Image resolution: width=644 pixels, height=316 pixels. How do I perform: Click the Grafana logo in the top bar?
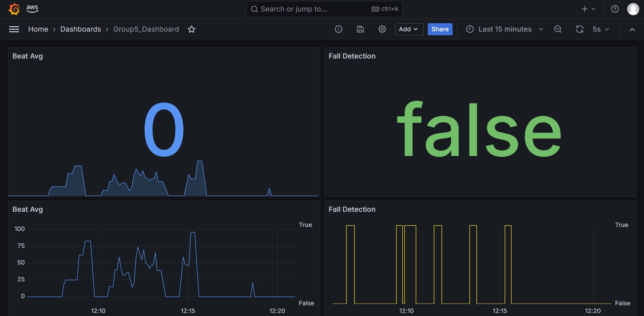[x=14, y=9]
